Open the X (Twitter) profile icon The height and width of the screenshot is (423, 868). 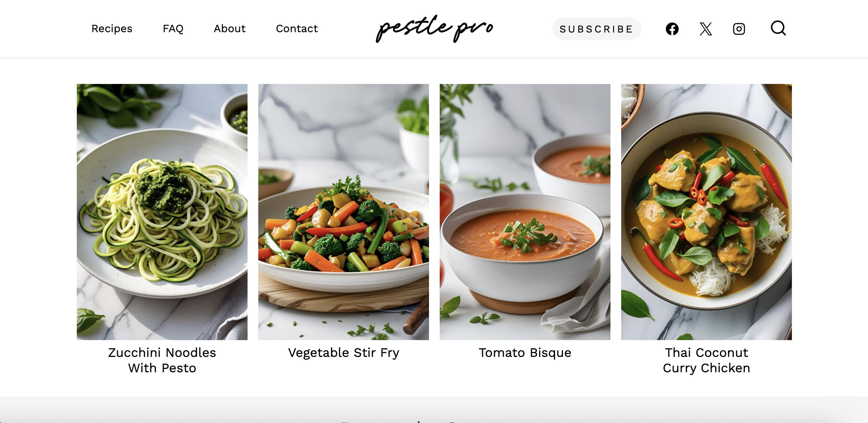click(x=705, y=29)
